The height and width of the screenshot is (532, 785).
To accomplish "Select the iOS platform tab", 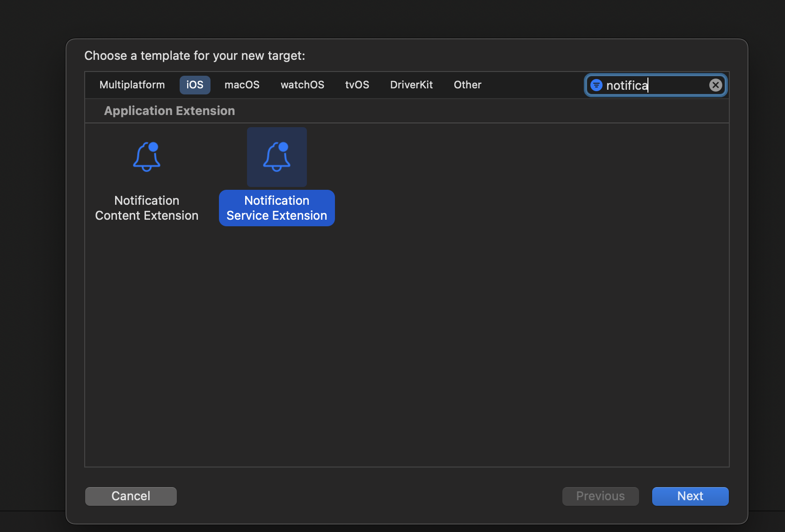I will tap(195, 85).
